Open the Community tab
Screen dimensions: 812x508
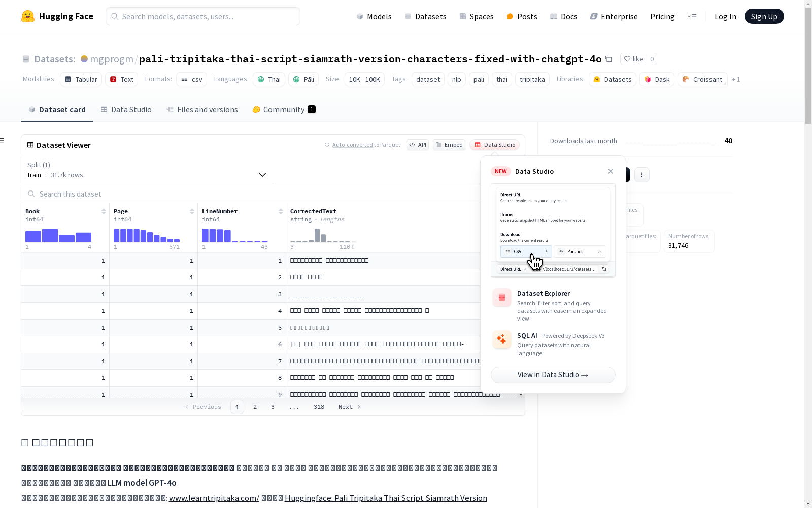(284, 110)
